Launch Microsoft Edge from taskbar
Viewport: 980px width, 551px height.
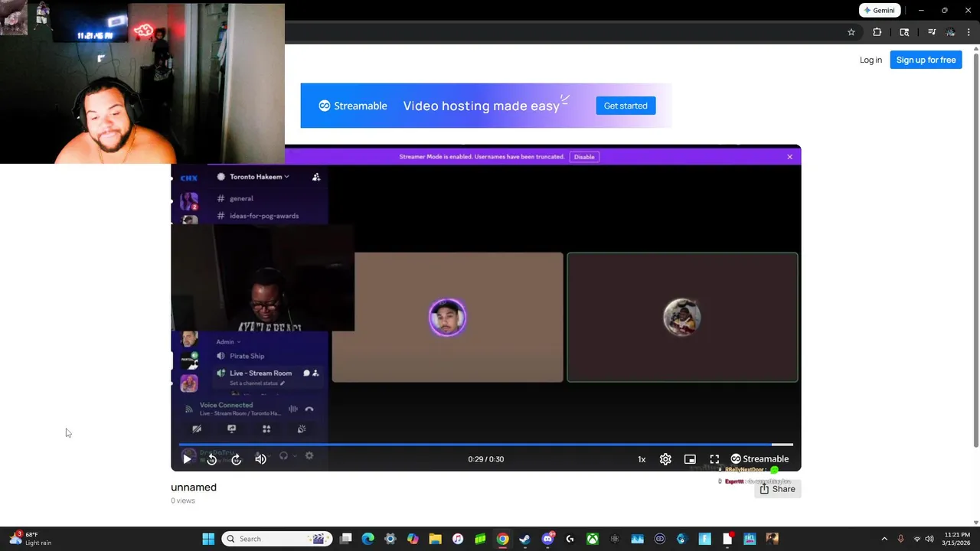[x=367, y=539]
